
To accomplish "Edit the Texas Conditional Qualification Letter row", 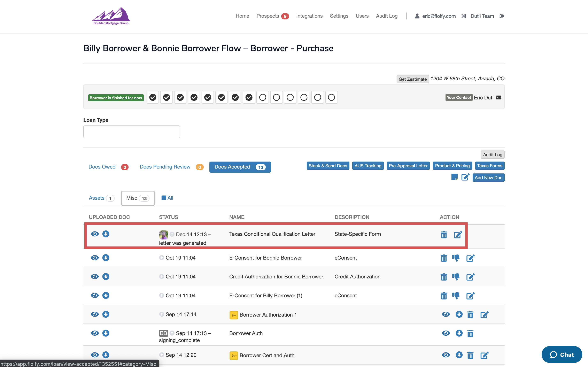I will (x=458, y=235).
